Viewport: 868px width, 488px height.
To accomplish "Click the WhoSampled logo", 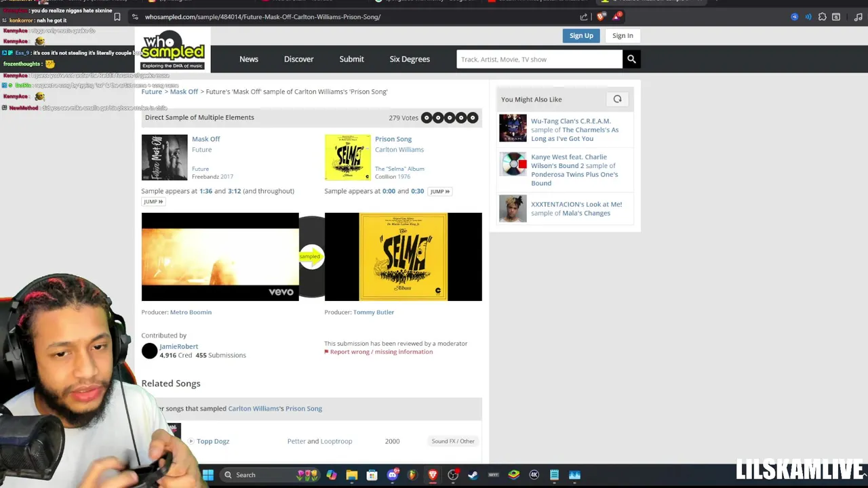I will tap(172, 50).
